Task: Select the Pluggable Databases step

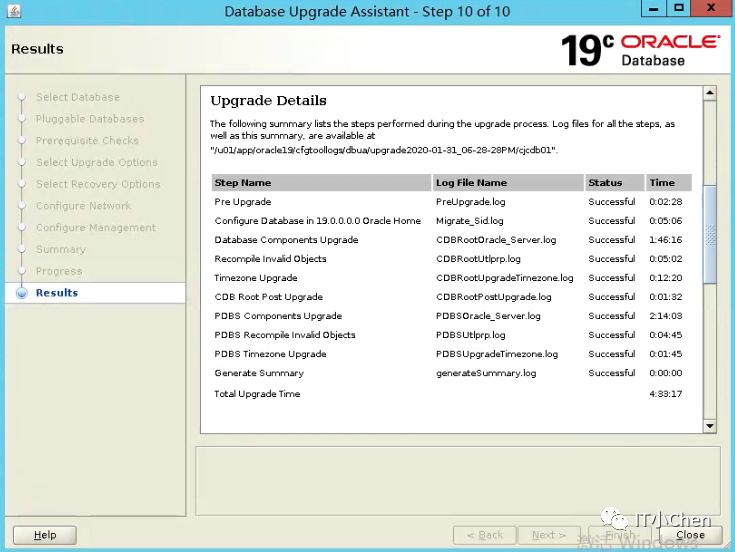Action: click(90, 119)
